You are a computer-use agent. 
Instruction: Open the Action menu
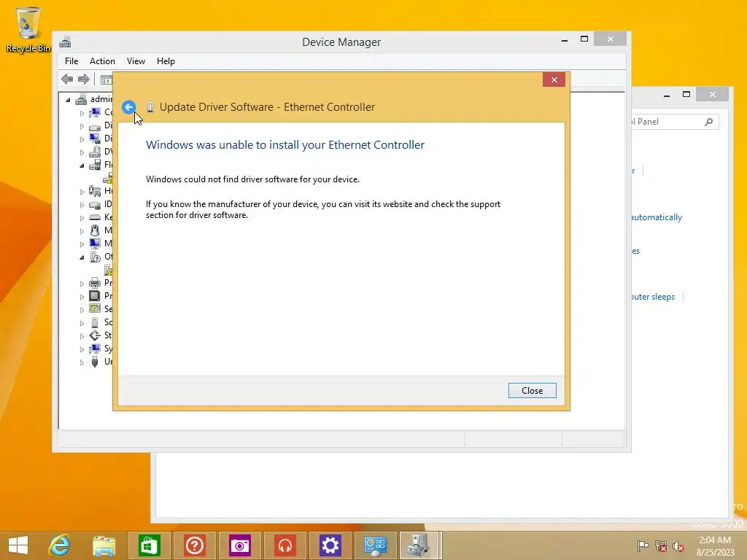(102, 61)
